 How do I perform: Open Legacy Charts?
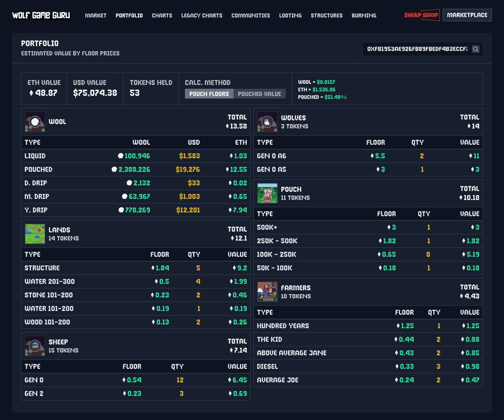202,16
